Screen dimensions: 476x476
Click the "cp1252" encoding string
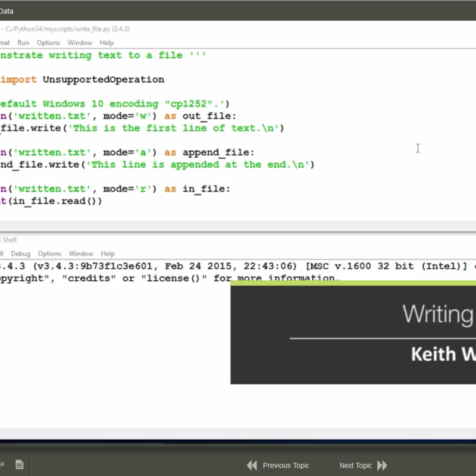[189, 104]
